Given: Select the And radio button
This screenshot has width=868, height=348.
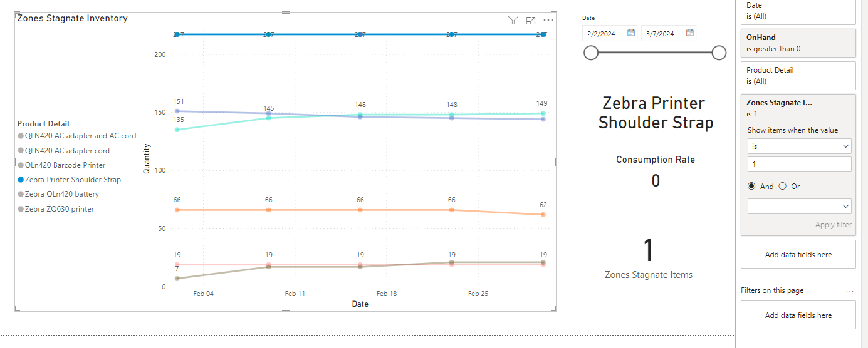Looking at the screenshot, I should 751,186.
